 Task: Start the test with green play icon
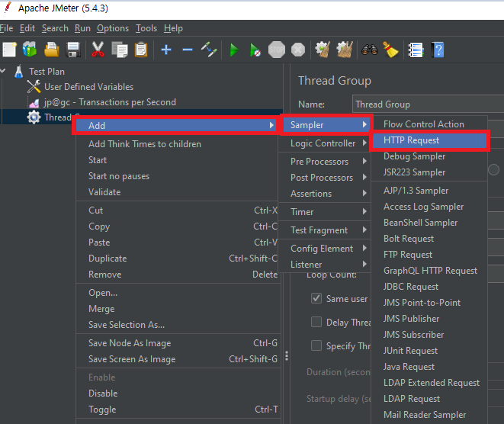234,50
